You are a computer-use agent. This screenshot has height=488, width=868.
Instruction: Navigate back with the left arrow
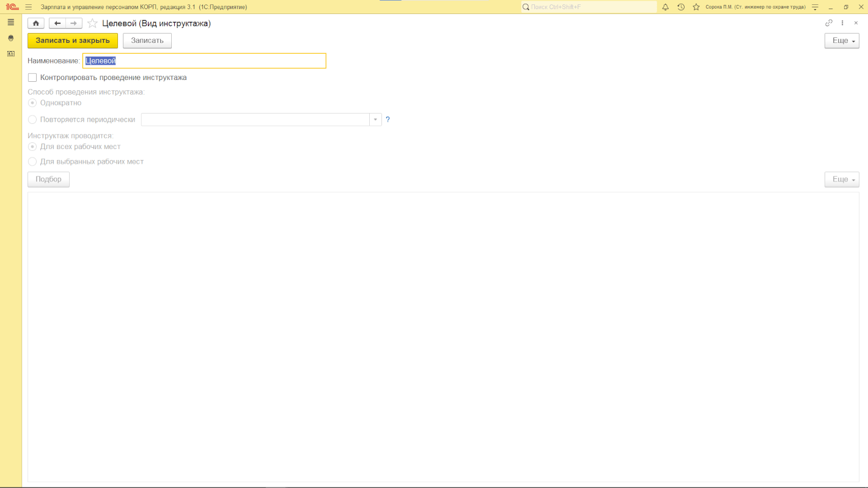click(x=57, y=23)
